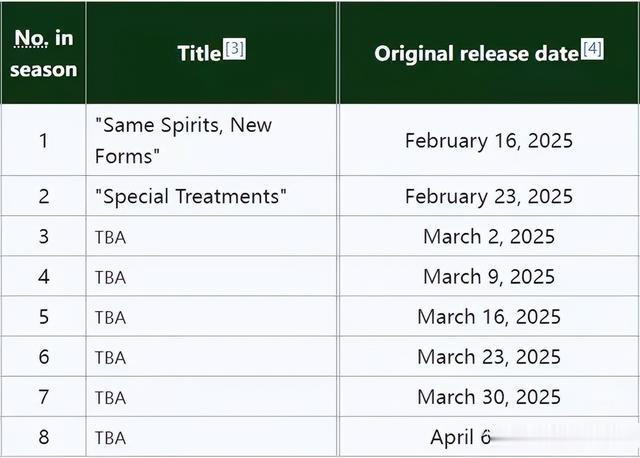The width and height of the screenshot is (640, 458).
Task: Click the TBA title of episode 8
Action: 110,438
